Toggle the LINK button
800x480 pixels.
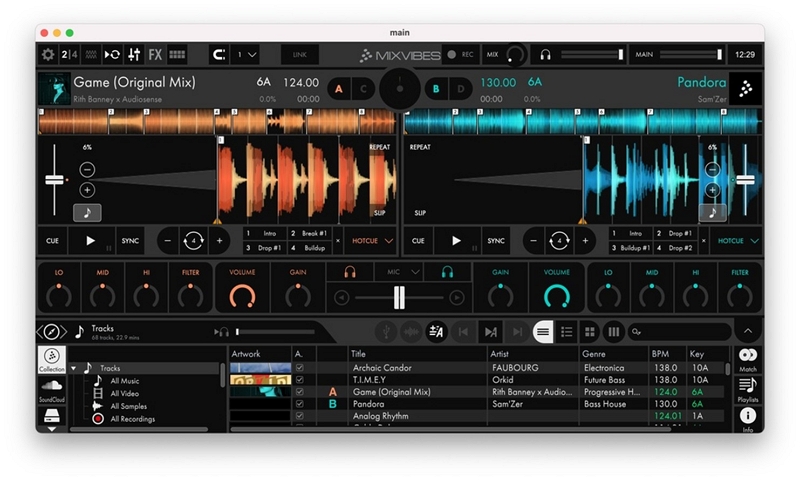pos(300,55)
